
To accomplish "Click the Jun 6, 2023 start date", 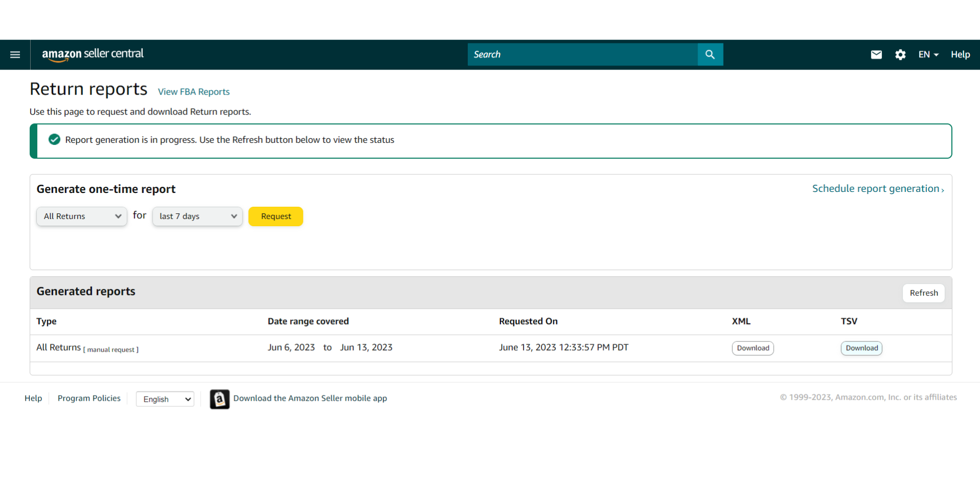I will coord(291,347).
